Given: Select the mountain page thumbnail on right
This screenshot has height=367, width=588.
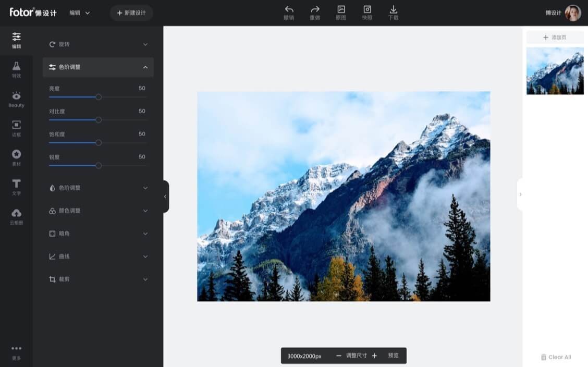Looking at the screenshot, I should pyautogui.click(x=555, y=71).
